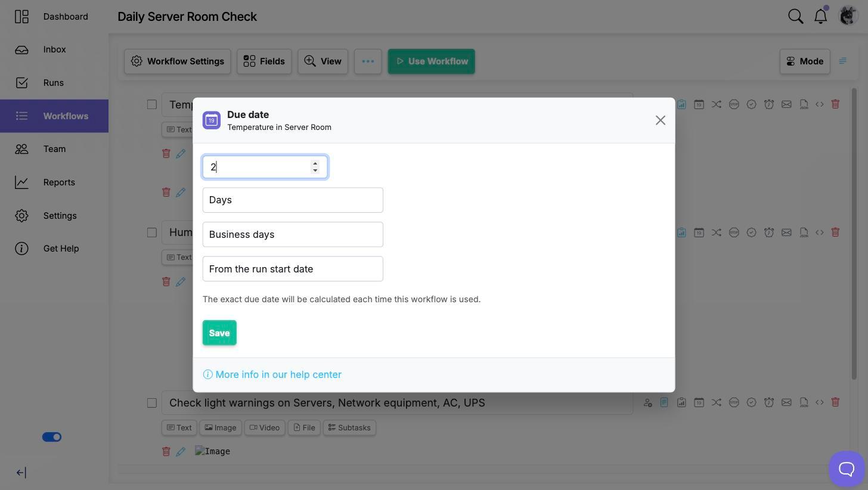Delete the Temperature step using its trash icon
Viewport: 868px width, 490px height.
tap(835, 104)
